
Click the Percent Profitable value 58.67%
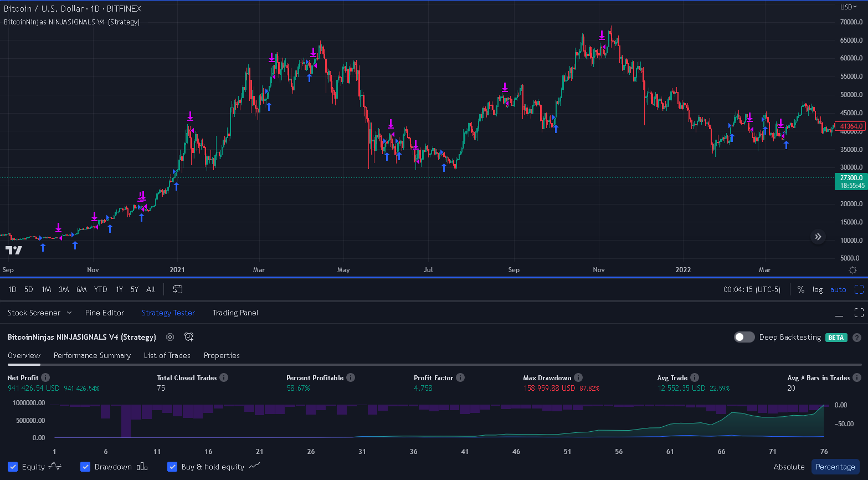point(298,388)
